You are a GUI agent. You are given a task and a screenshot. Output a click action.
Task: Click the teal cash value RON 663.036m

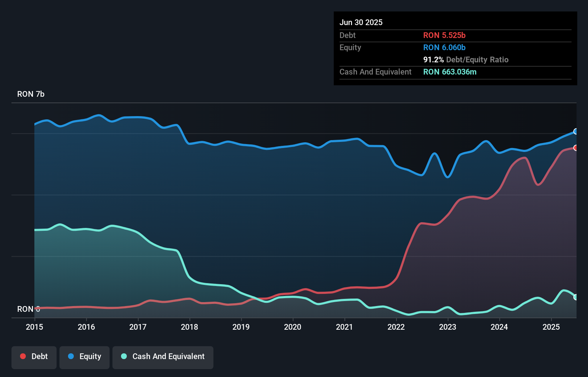coord(450,72)
